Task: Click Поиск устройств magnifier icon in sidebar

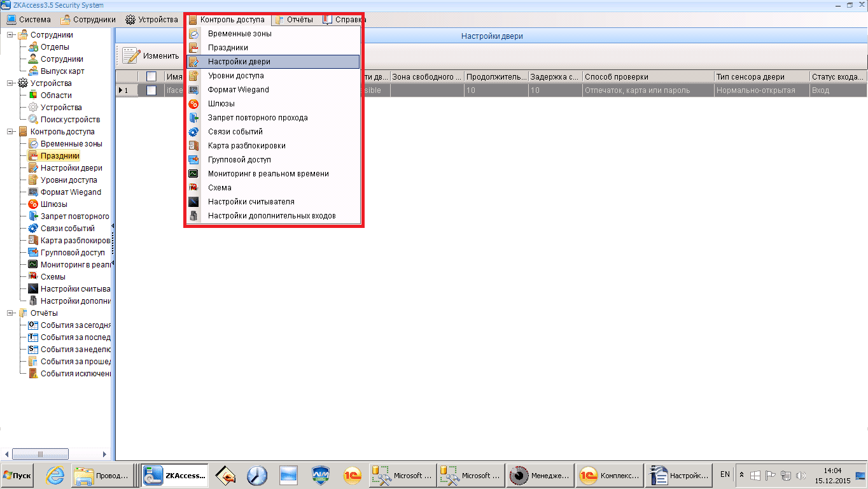Action: click(33, 120)
